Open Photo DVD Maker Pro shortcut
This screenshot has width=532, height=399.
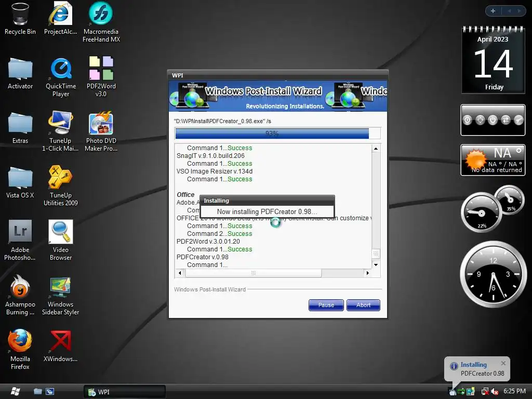pyautogui.click(x=101, y=131)
